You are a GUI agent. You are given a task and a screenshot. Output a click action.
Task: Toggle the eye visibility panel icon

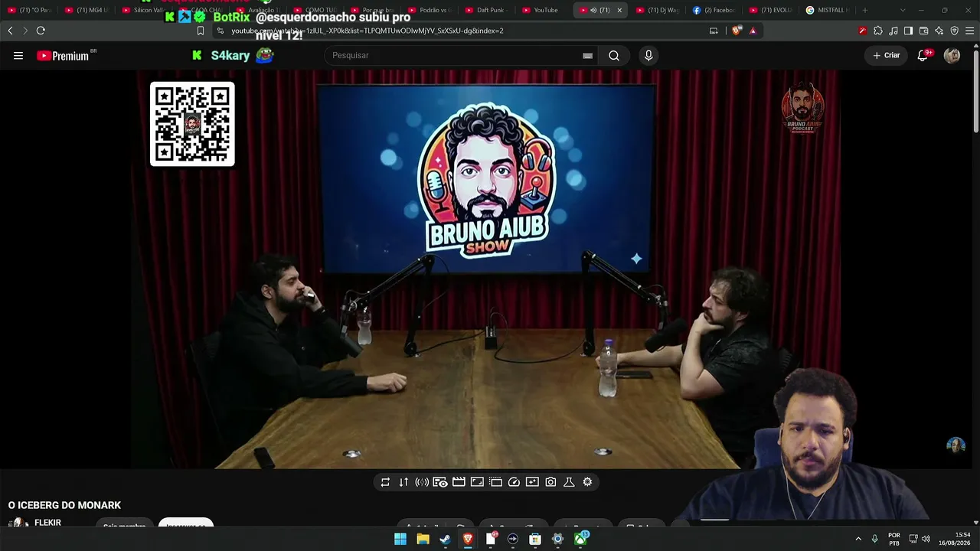click(x=440, y=482)
